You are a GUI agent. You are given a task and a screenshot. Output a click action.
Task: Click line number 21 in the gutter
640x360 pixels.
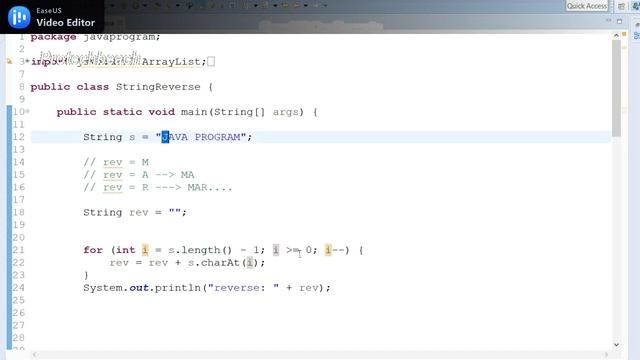pyautogui.click(x=18, y=250)
